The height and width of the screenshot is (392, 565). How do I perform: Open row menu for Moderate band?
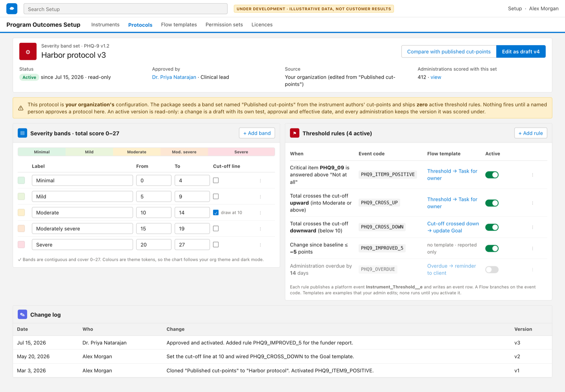[260, 213]
